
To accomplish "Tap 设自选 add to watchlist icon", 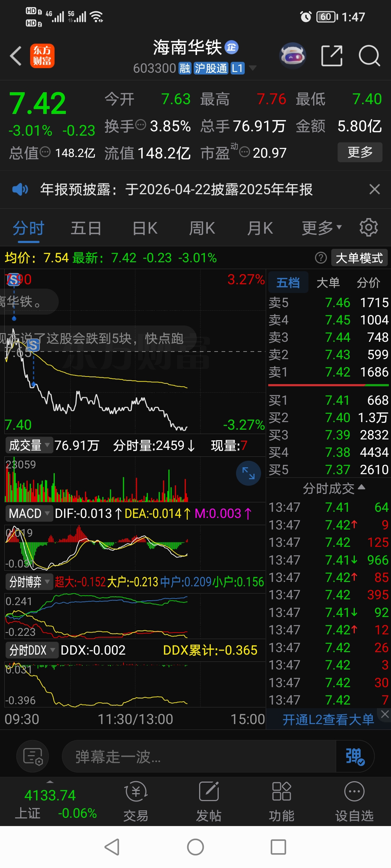I will (x=354, y=801).
